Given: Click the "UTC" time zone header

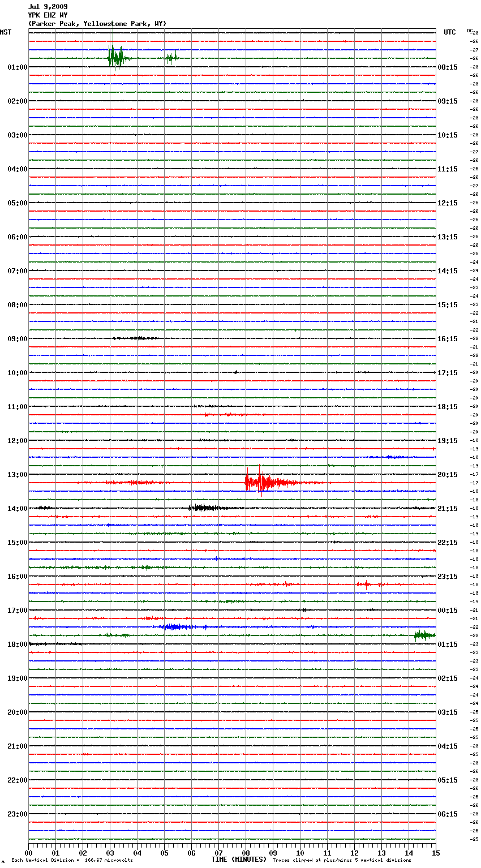Looking at the screenshot, I should tap(450, 32).
